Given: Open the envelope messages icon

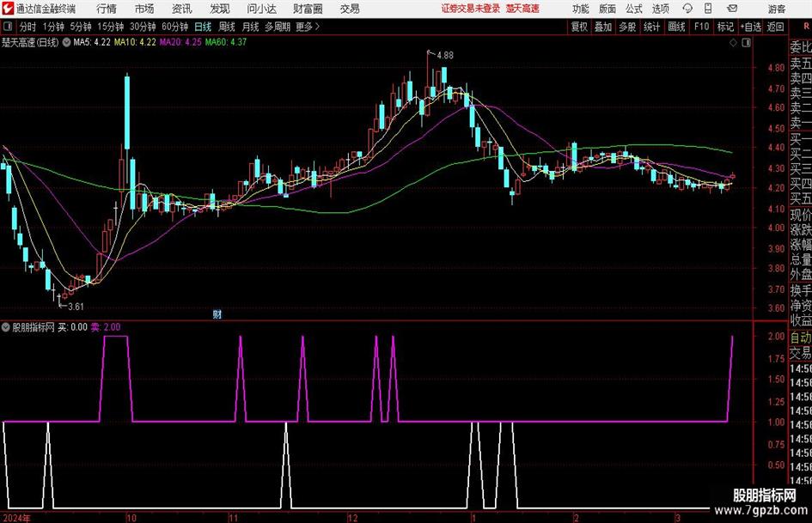Looking at the screenshot, I should (732, 9).
